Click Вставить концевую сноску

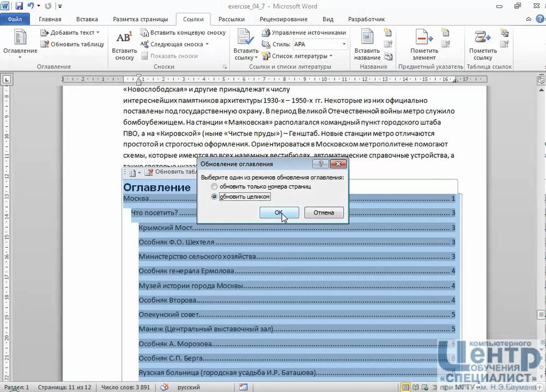183,32
